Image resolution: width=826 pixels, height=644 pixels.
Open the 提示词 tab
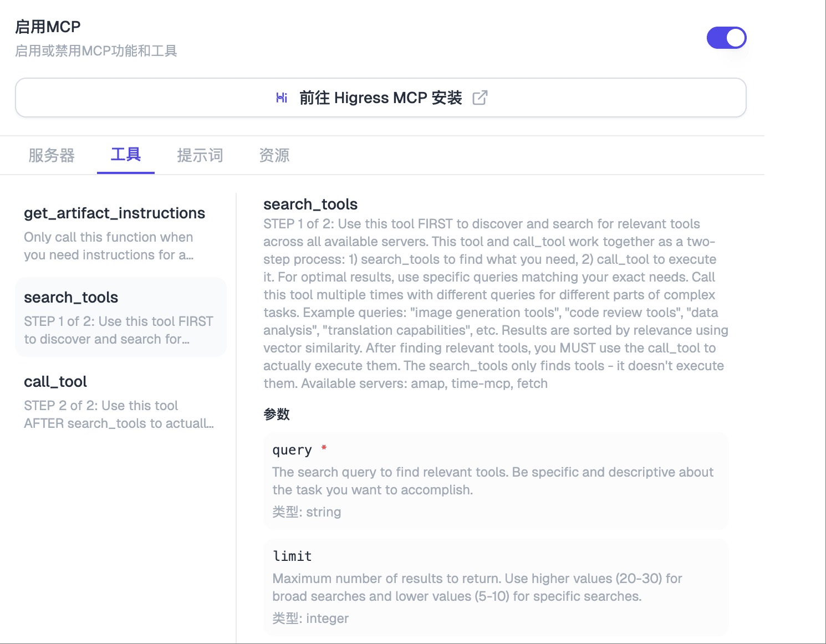coord(200,155)
